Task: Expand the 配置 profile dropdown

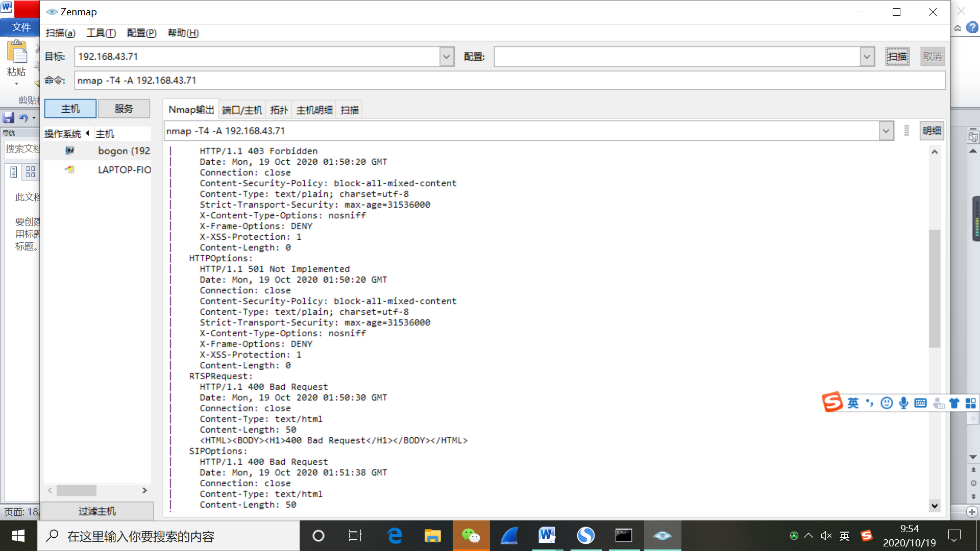Action: click(x=867, y=57)
